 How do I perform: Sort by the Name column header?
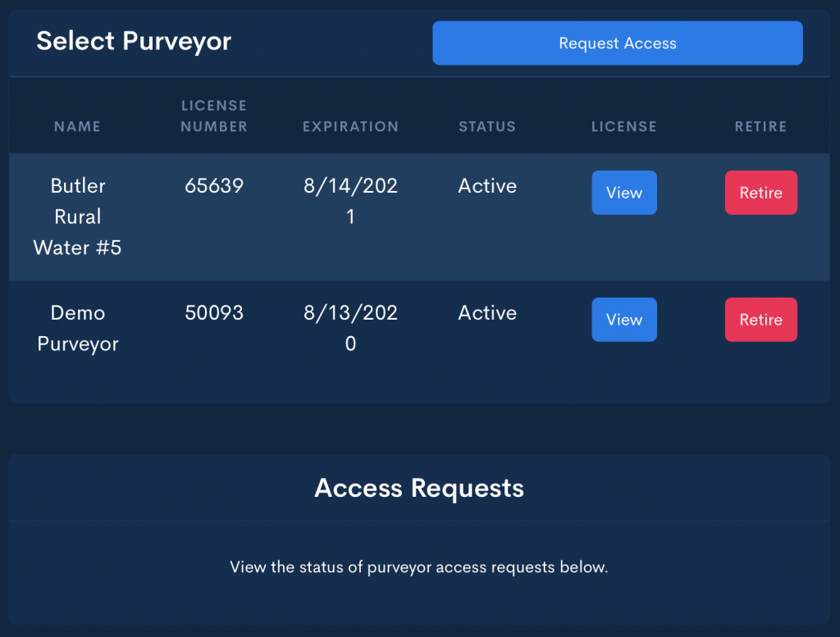[77, 126]
